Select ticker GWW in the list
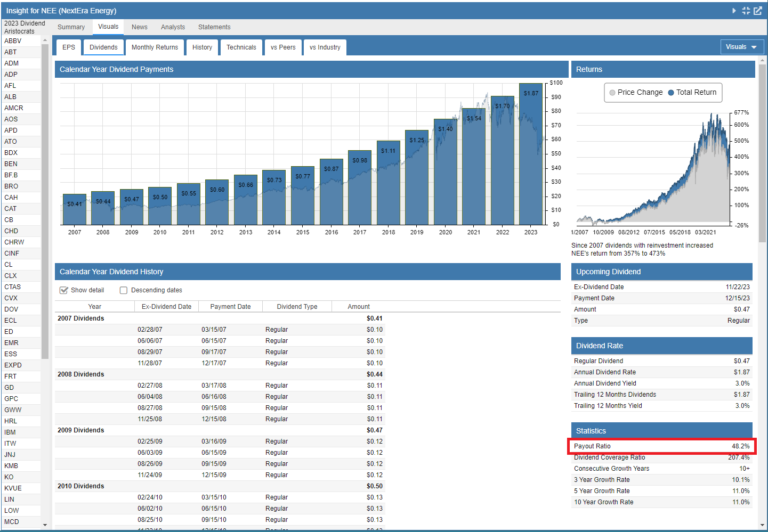Screen dimensions: 768x532 (20, 410)
